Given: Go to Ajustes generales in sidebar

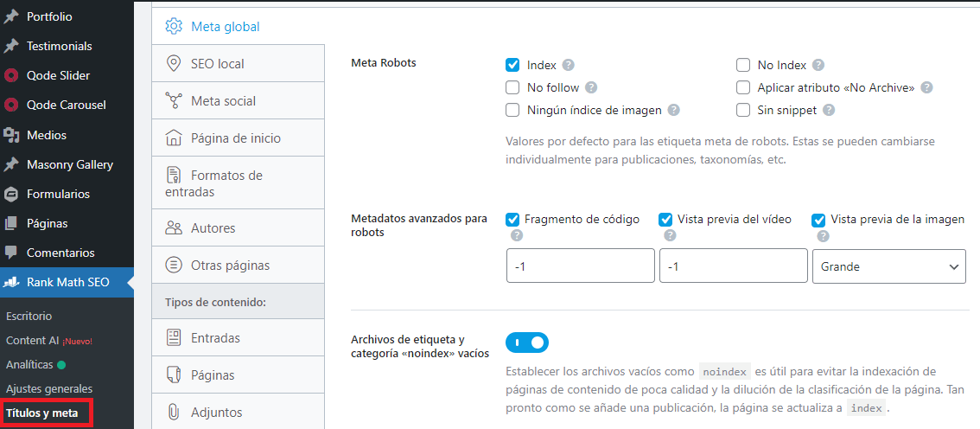Looking at the screenshot, I should pyautogui.click(x=49, y=388).
